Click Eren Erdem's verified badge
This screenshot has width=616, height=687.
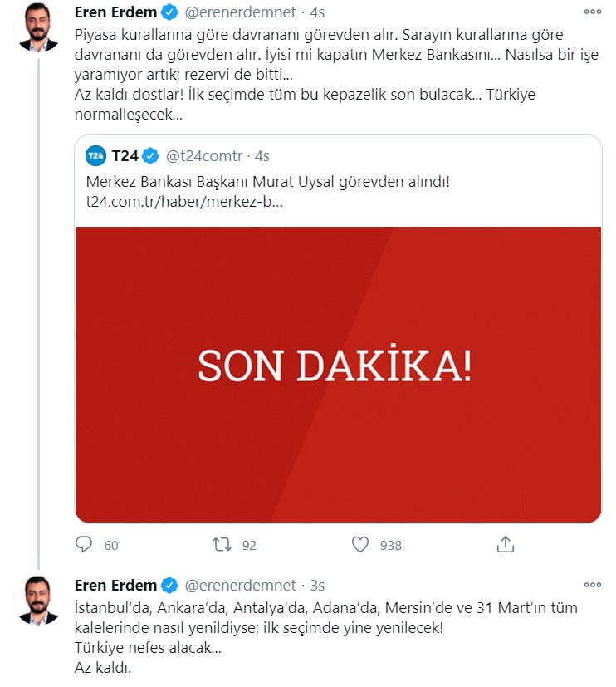pos(170,12)
